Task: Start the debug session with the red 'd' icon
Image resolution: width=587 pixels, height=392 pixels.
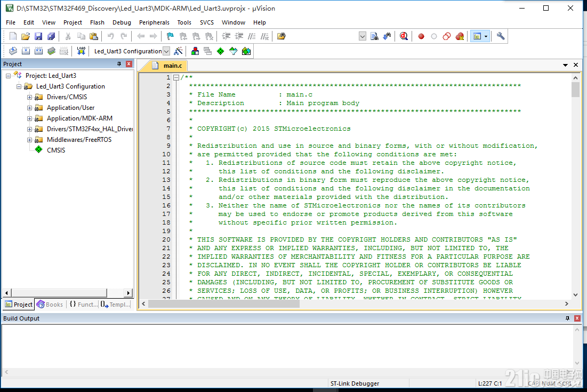Action: [x=404, y=36]
